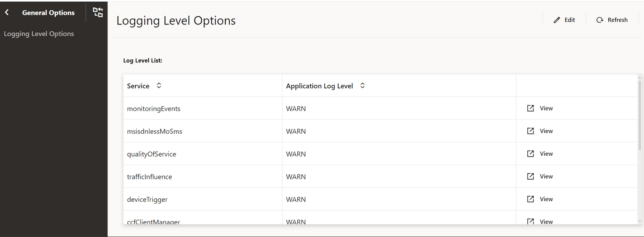644x237 pixels.
Task: Sort by Application Log Level arrows
Action: (x=362, y=86)
